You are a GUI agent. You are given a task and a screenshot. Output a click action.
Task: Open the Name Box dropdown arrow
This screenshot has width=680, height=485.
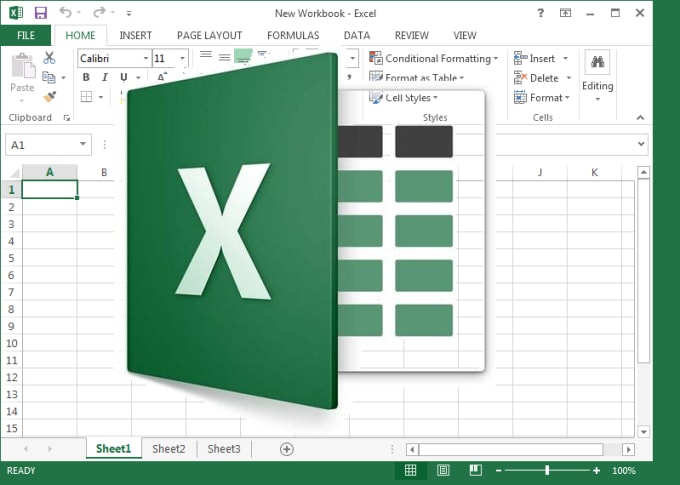click(83, 144)
